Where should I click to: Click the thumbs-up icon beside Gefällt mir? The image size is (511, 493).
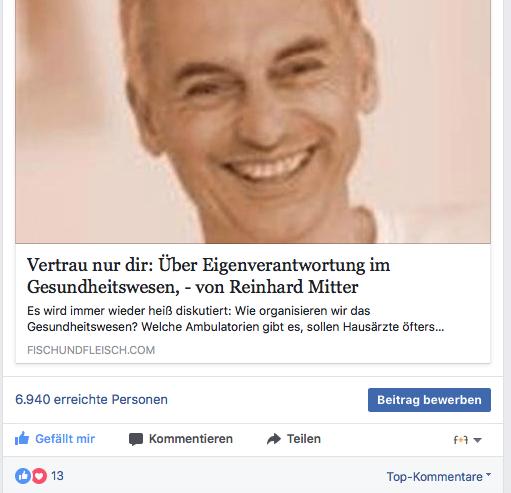click(22, 438)
